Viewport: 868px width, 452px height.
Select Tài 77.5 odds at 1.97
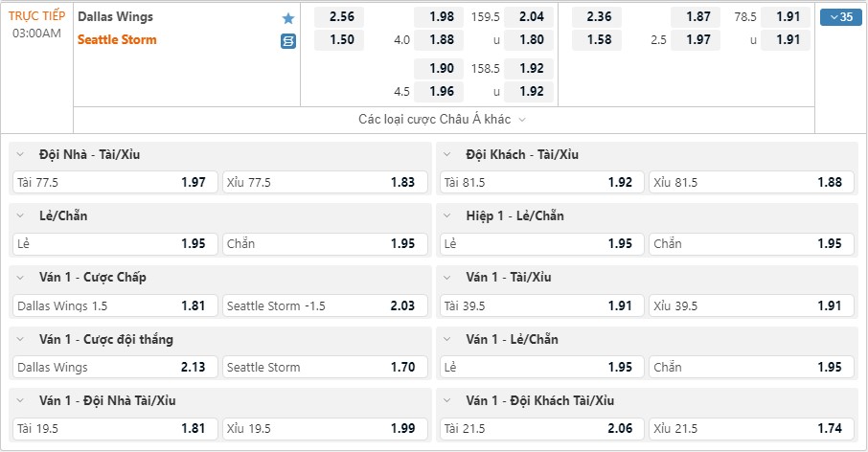pos(116,182)
